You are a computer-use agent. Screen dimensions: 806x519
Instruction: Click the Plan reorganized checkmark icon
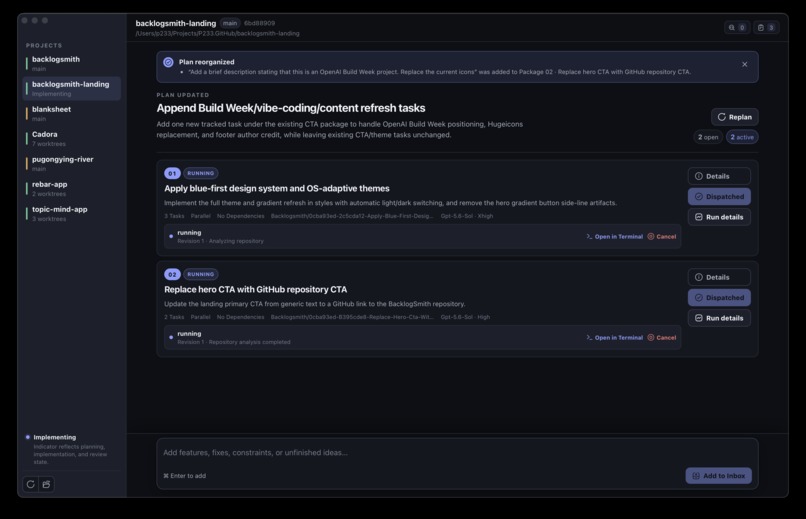168,62
